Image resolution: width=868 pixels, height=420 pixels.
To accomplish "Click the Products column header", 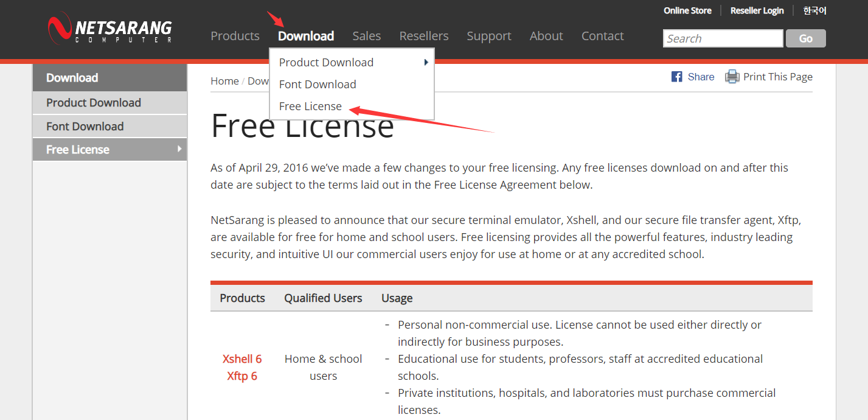I will click(x=242, y=298).
